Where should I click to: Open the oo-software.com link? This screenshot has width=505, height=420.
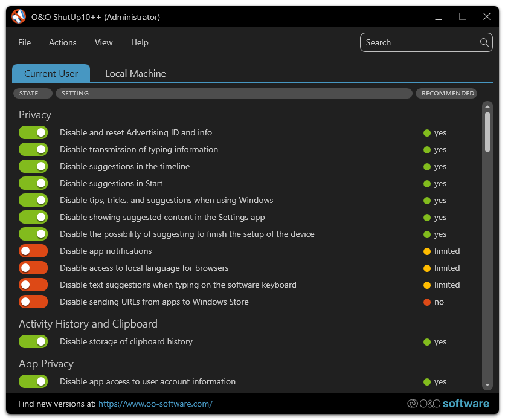155,404
